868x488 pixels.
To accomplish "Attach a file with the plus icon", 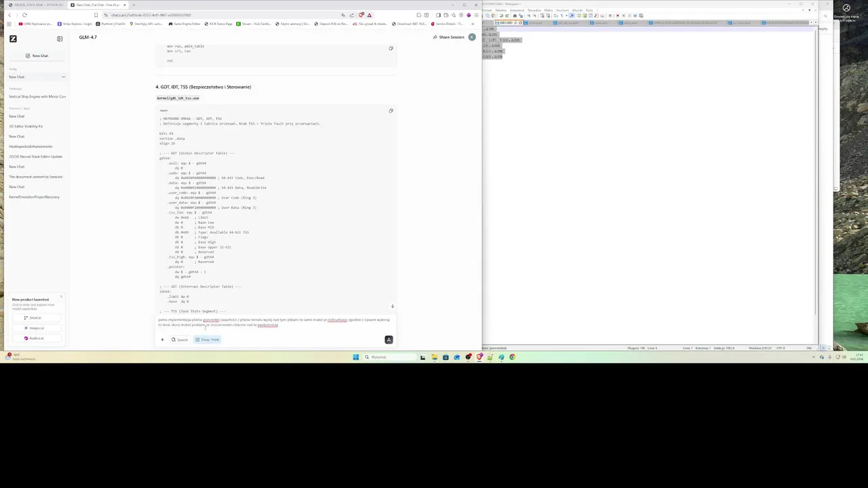I will (162, 340).
